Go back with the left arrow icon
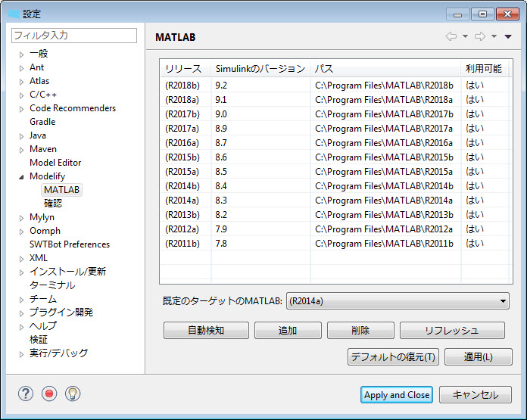 pyautogui.click(x=451, y=36)
